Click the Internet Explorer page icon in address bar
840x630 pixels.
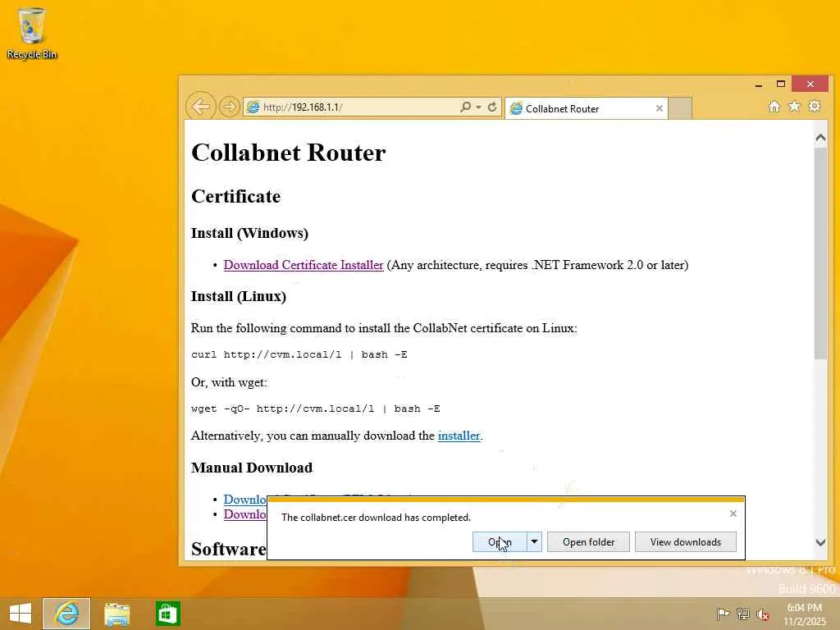[x=253, y=107]
